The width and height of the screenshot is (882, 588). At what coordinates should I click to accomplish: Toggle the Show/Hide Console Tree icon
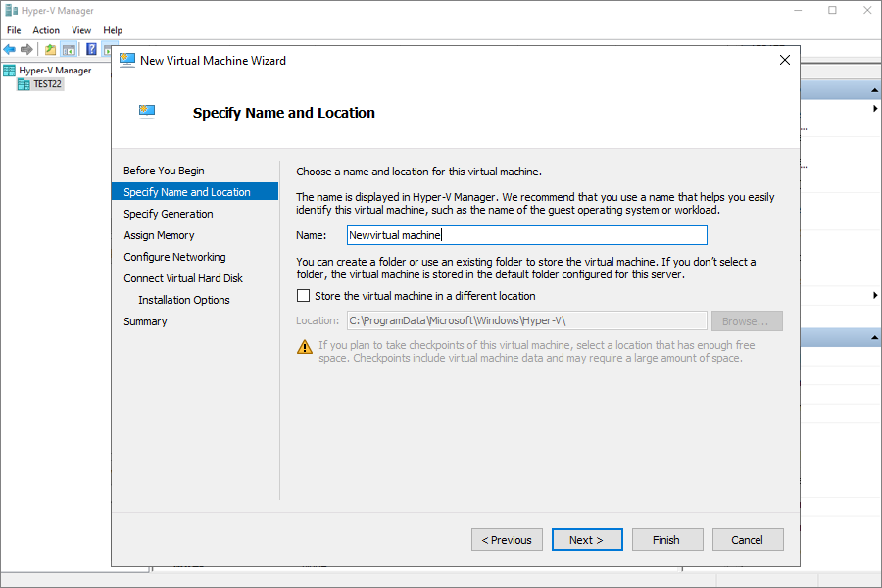coord(70,50)
